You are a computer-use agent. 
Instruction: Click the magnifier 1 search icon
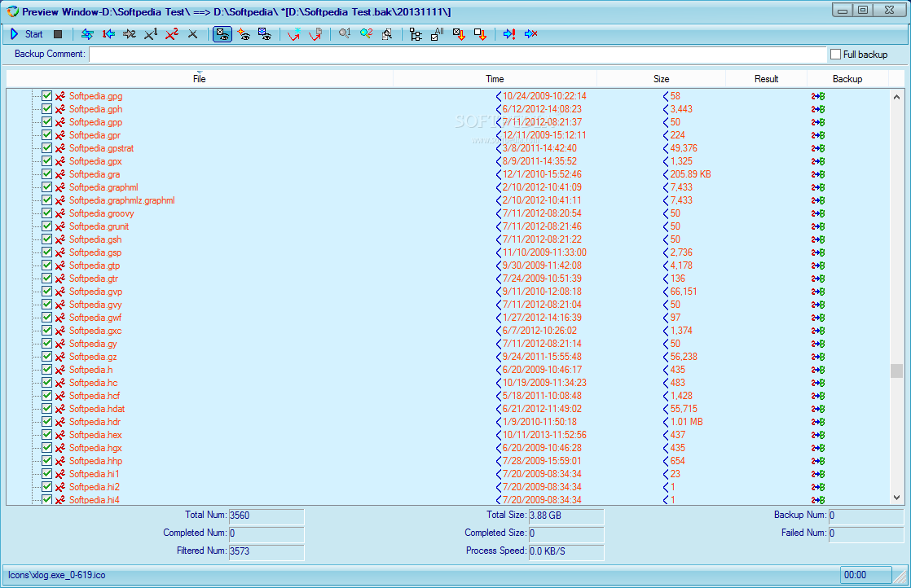[x=345, y=34]
